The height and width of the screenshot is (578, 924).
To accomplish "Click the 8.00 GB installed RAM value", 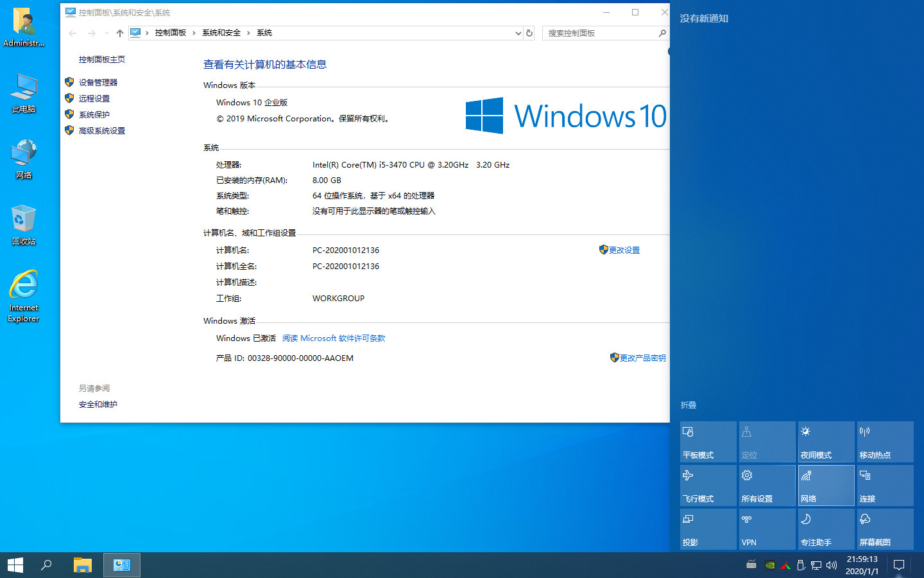I will click(327, 180).
